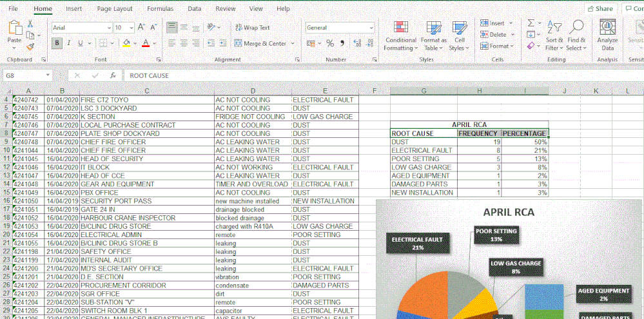Viewport: 644px width, 319px height.
Task: Open Cell Styles gallery
Action: point(459,35)
